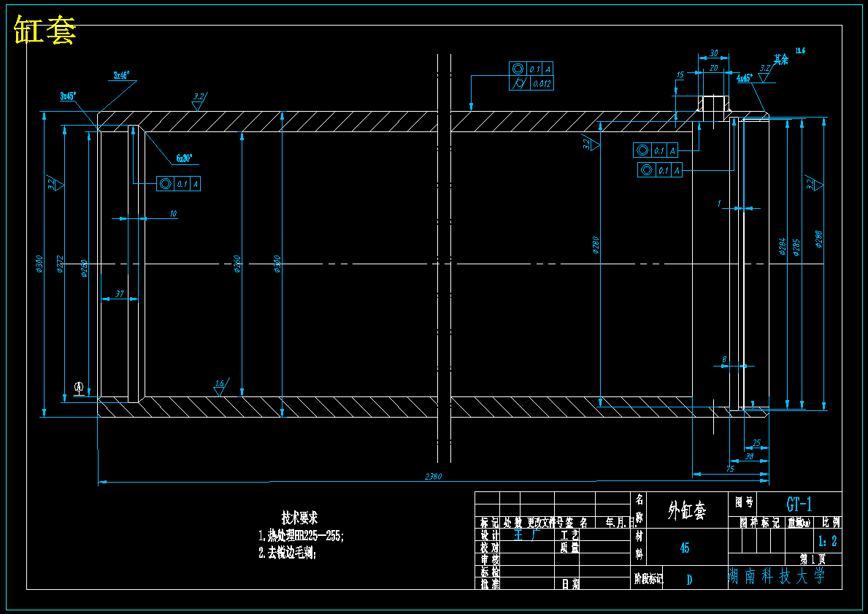
Task: Click the 阶段标记 label
Action: click(648, 580)
